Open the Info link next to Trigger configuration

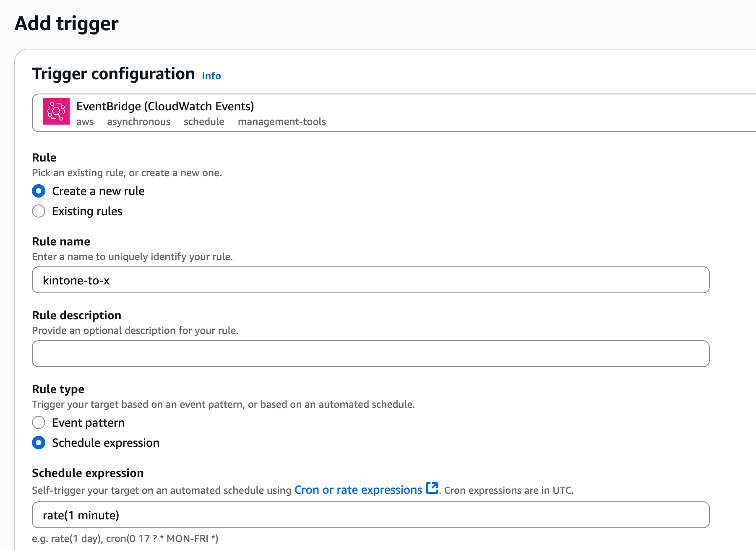click(211, 76)
